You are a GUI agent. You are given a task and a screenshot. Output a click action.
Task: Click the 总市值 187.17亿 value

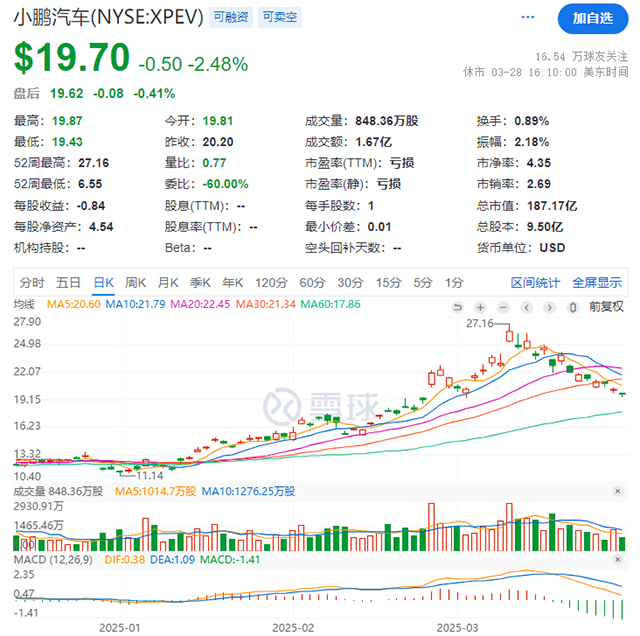552,205
